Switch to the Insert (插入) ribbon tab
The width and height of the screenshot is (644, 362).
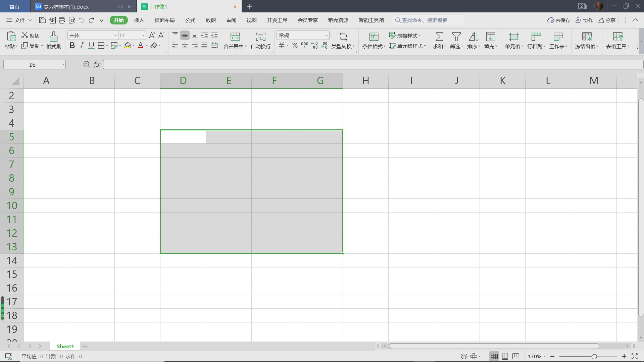tap(139, 20)
